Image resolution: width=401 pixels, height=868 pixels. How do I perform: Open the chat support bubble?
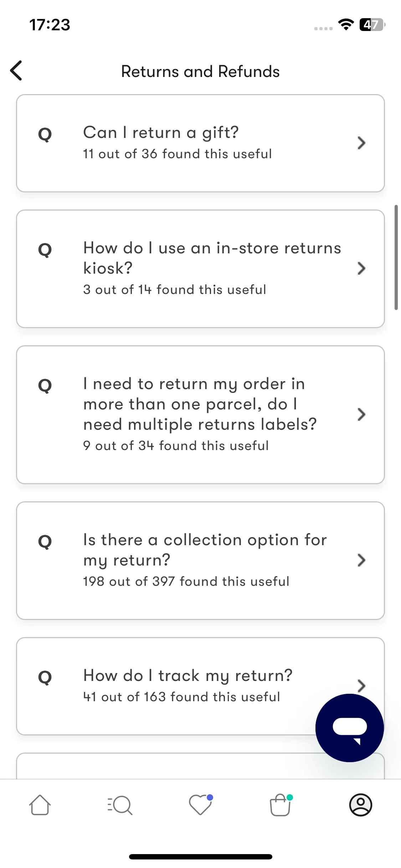click(349, 728)
